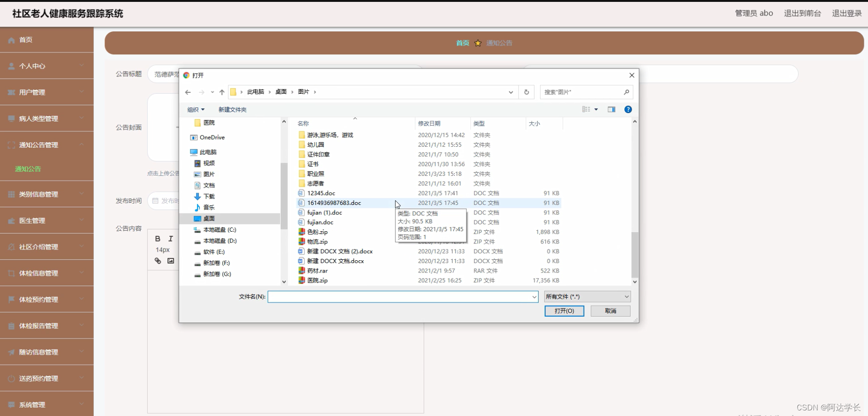Go up one folder level
Viewport: 868px width, 416px height.
click(x=222, y=92)
